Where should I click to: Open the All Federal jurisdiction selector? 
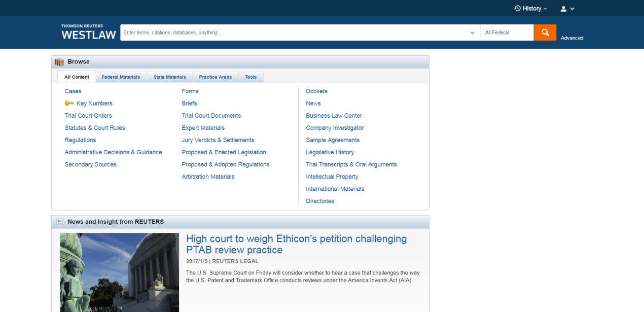(x=507, y=32)
